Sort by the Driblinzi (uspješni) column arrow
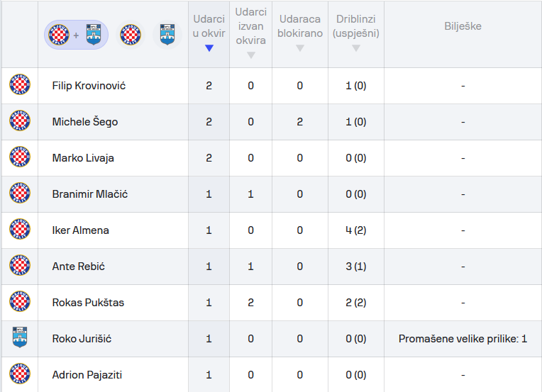 coord(355,48)
